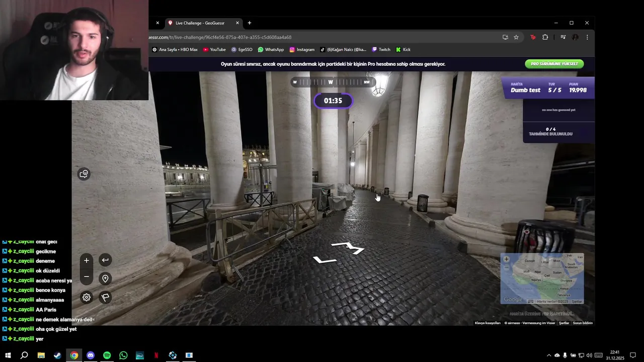The image size is (644, 362).
Task: Zoom out the guess mini-map
Action: click(x=507, y=267)
